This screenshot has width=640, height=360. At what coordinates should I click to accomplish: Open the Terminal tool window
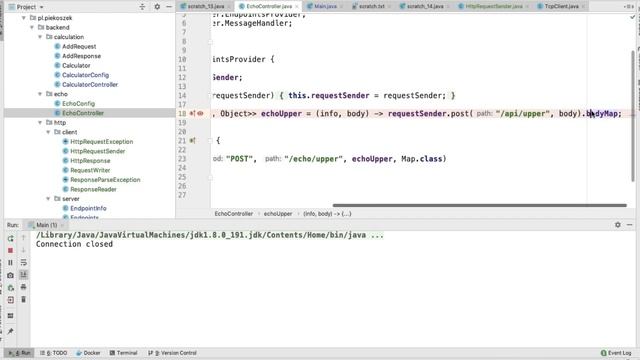[x=123, y=353]
